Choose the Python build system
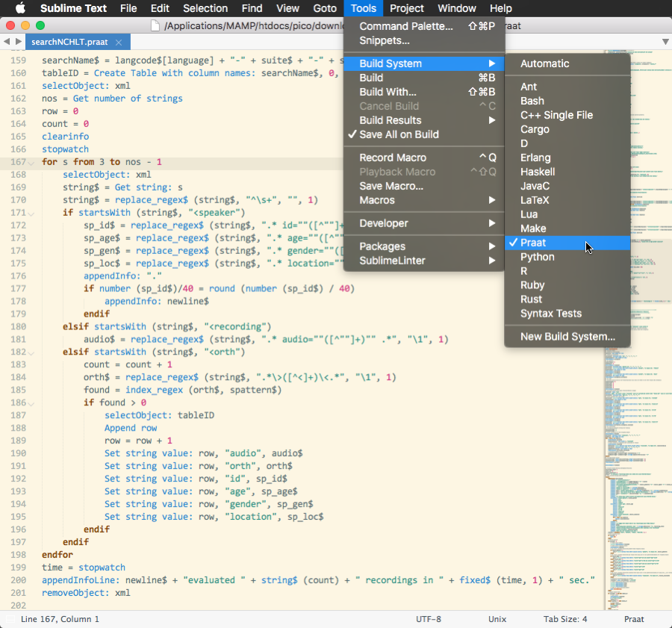The width and height of the screenshot is (672, 628). point(567,257)
